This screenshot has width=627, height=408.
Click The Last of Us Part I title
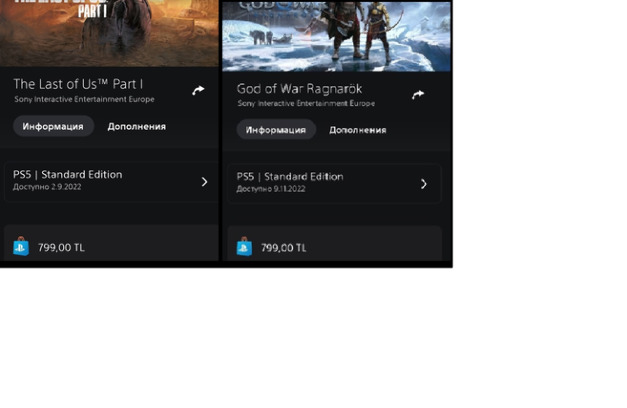(78, 84)
